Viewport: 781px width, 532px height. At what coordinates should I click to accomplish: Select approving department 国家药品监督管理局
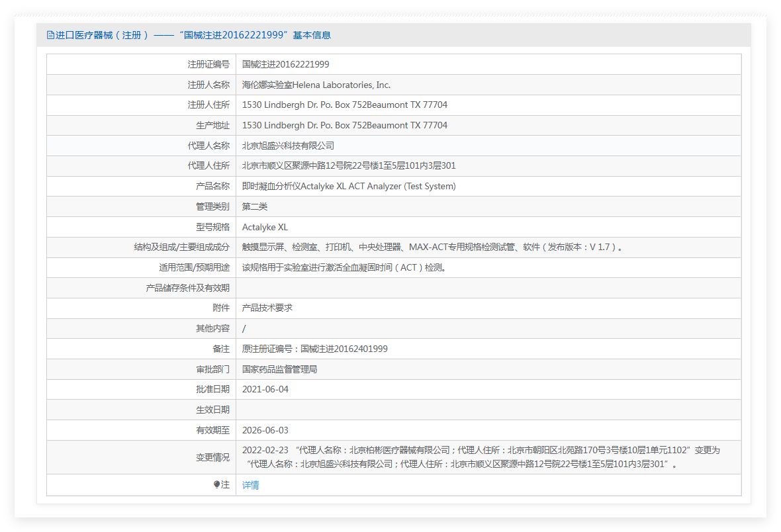(279, 369)
